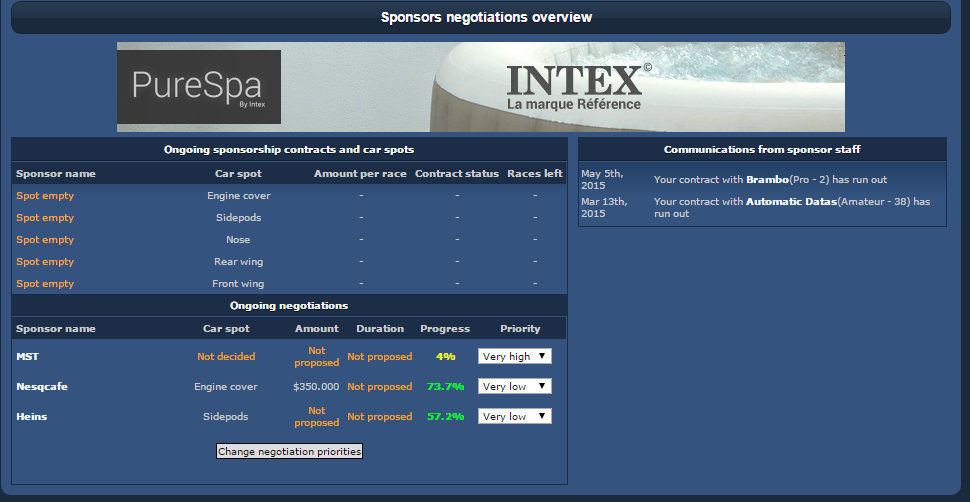Click the Sidepods spot in Heins row
The height and width of the screenshot is (502, 970).
tap(226, 417)
